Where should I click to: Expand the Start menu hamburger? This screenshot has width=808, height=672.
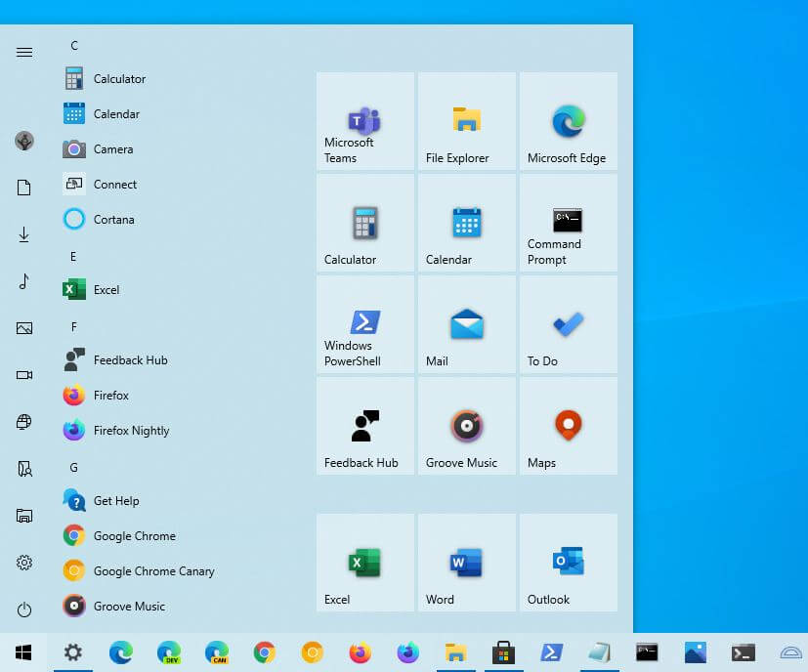(x=24, y=52)
